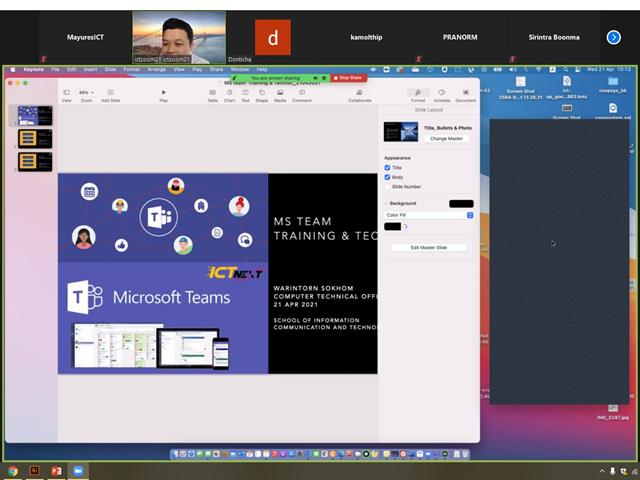This screenshot has width=640, height=480.
Task: Click the volume icon in Mac menu bar
Action: (512, 69)
